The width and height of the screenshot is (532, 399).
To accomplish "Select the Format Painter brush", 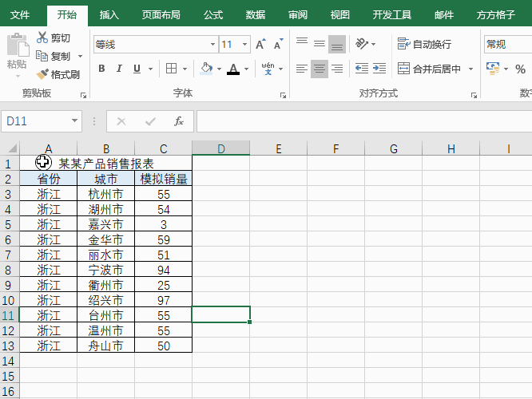I will point(42,74).
